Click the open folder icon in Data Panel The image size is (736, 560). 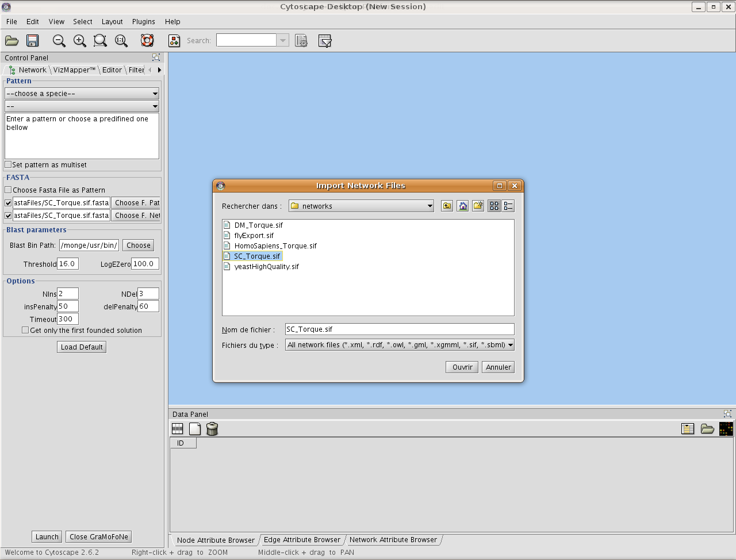pos(707,429)
